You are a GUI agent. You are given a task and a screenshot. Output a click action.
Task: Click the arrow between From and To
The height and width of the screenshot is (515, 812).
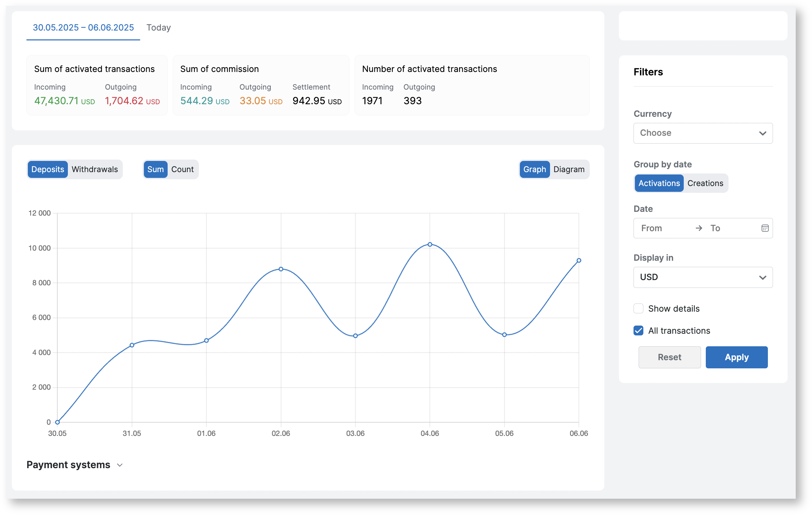(x=699, y=228)
